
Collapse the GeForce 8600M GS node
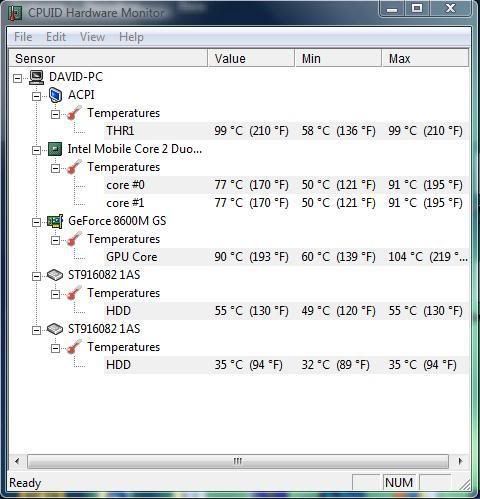tap(36, 222)
